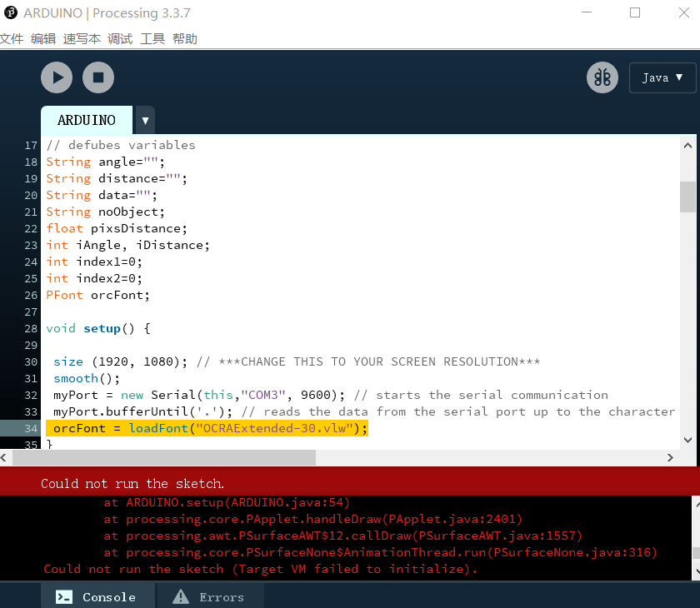Open the 帮助 menu
Screen dimensions: 700x608
coord(185,39)
